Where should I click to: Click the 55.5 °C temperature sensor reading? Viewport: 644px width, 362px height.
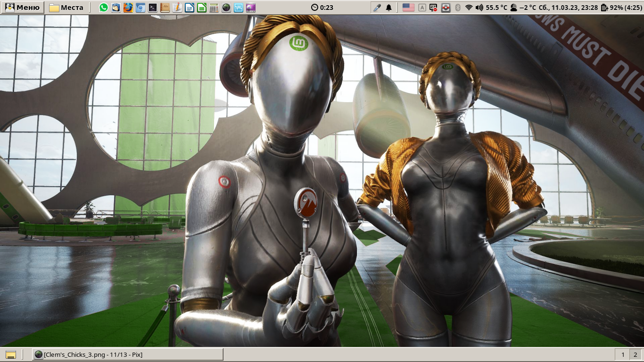496,8
